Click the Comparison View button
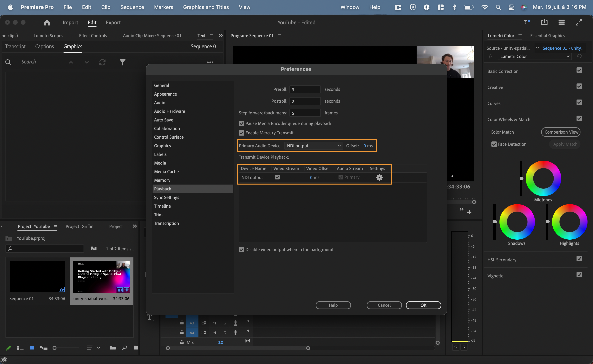This screenshot has width=593, height=364. (561, 132)
